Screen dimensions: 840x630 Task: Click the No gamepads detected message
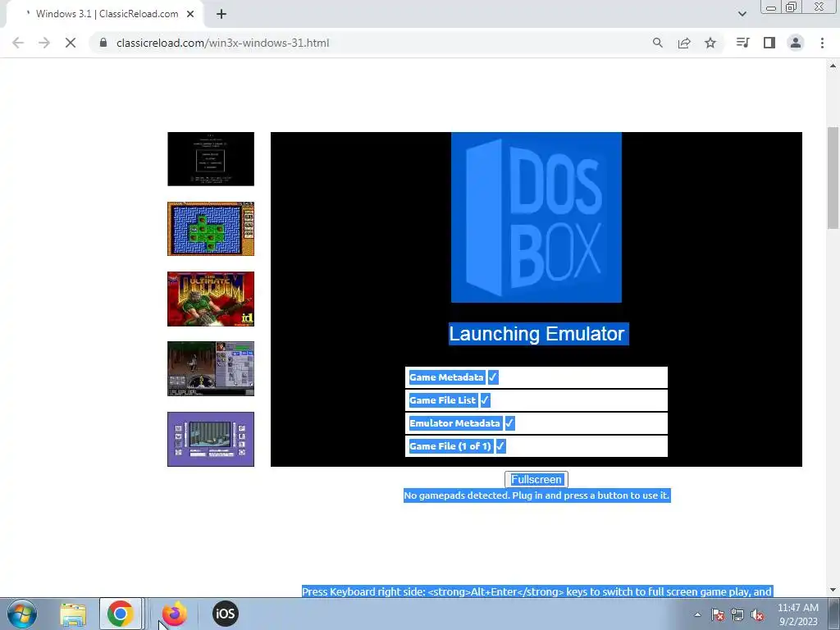pos(536,495)
